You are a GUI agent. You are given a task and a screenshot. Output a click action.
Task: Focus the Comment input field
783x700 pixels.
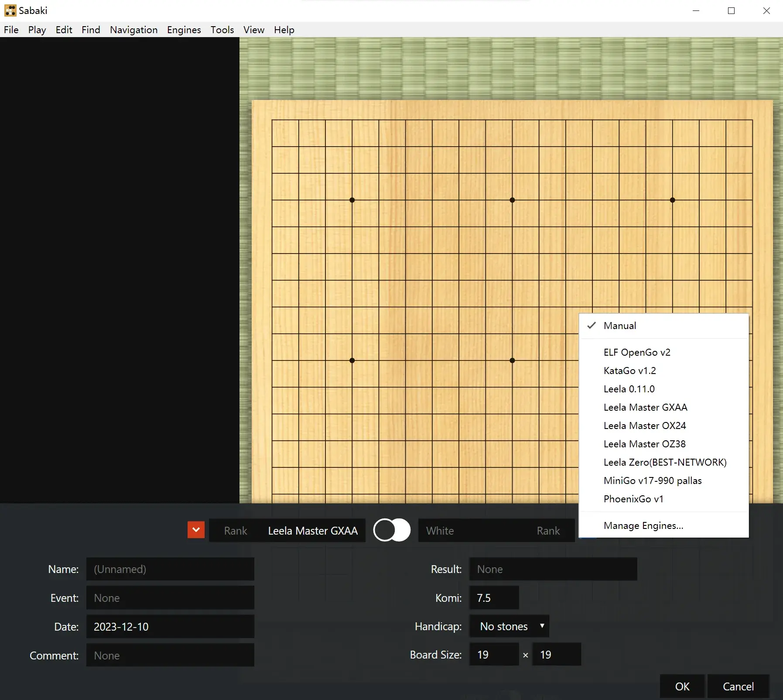pyautogui.click(x=170, y=655)
